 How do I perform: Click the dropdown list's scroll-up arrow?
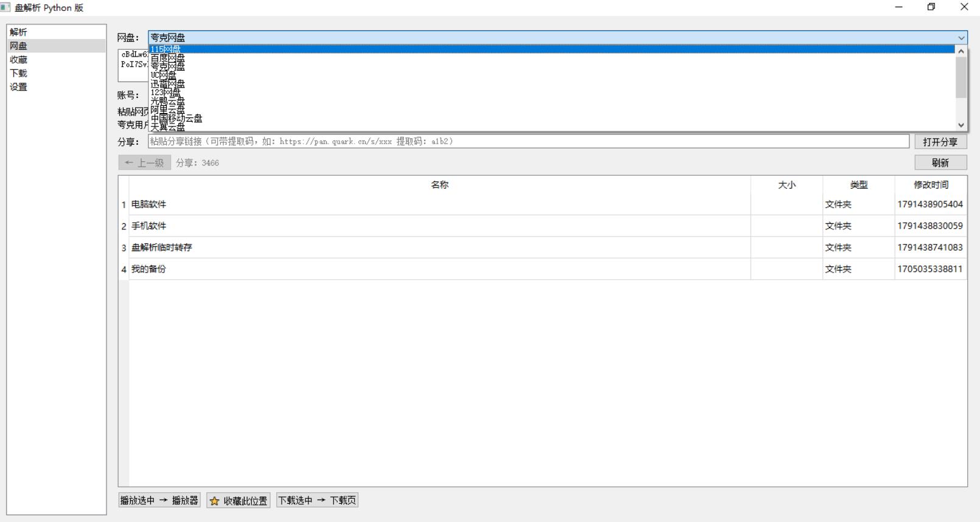[961, 51]
